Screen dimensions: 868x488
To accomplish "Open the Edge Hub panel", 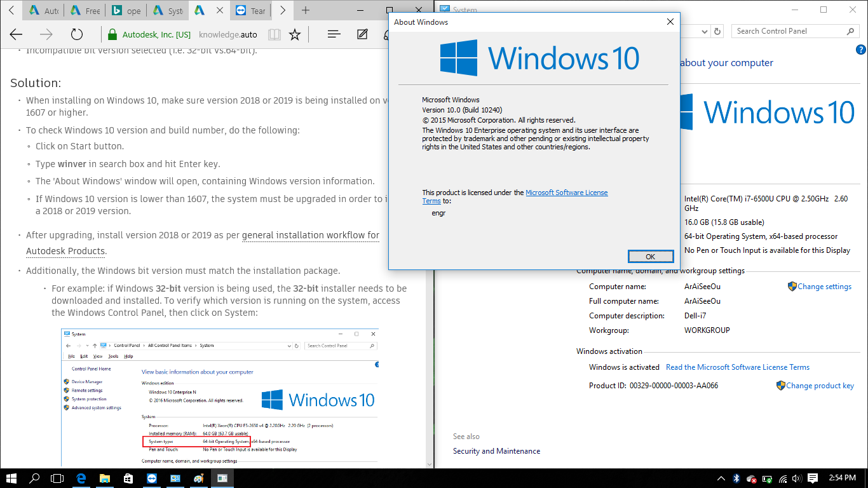I will pos(334,34).
